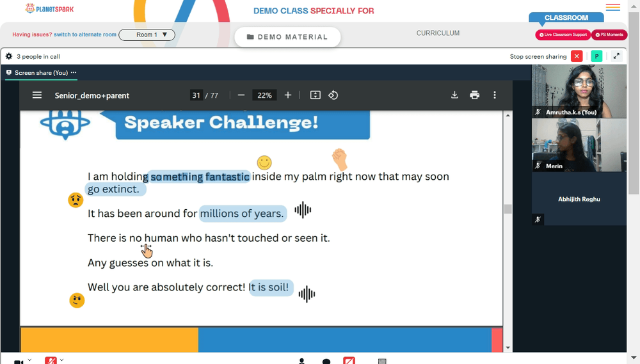Viewport: 640px width, 364px height.
Task: Click the sad face emoji
Action: click(x=76, y=200)
